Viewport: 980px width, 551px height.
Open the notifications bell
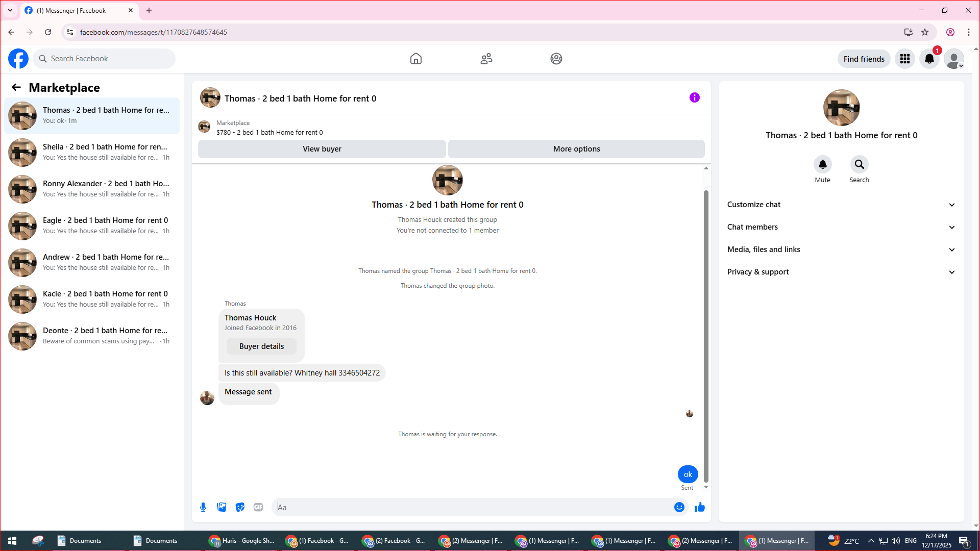click(x=929, y=59)
